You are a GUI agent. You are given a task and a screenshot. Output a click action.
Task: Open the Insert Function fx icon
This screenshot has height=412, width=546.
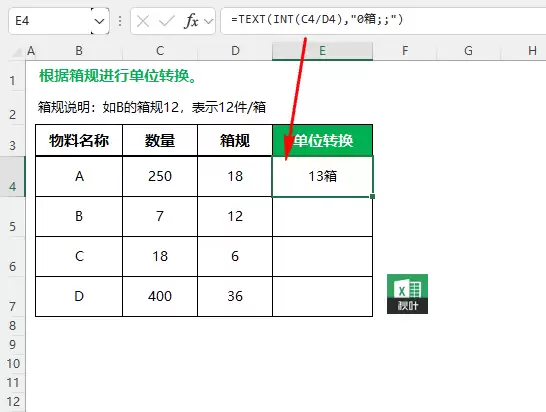(191, 21)
